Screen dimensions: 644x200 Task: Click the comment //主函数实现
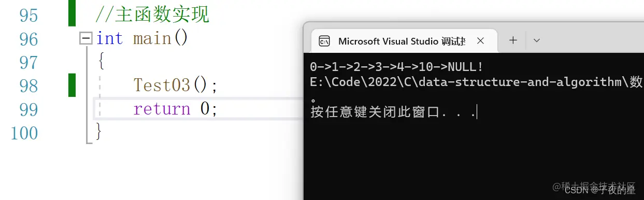tap(152, 15)
